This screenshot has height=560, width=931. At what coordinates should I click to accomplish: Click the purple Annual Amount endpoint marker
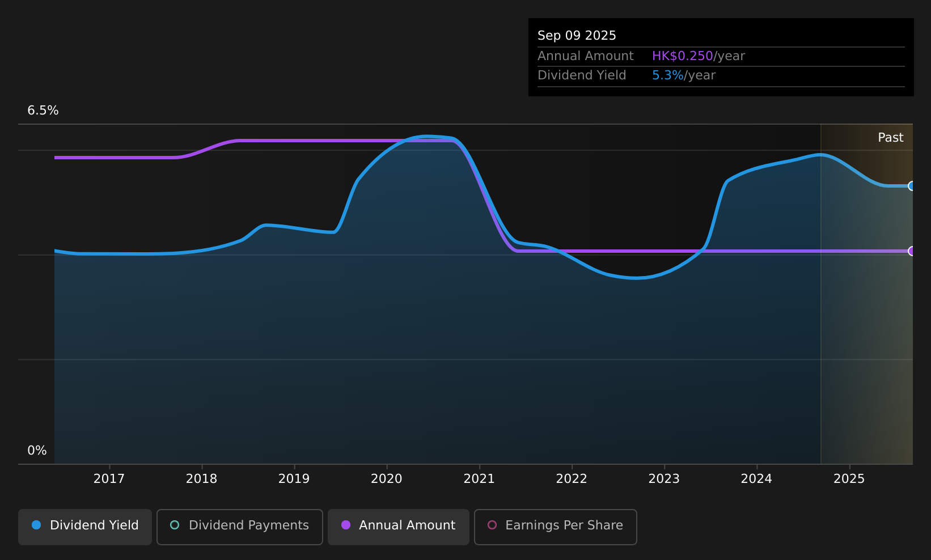pyautogui.click(x=912, y=251)
